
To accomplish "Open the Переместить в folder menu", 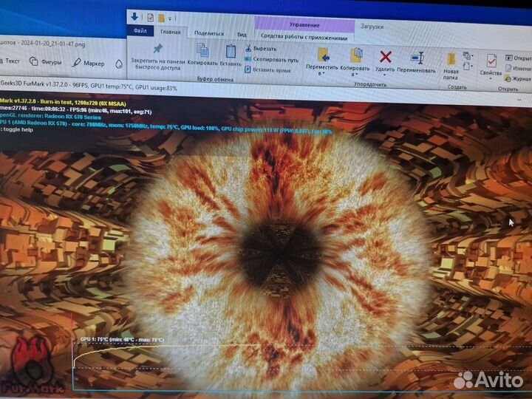I will tap(322, 62).
